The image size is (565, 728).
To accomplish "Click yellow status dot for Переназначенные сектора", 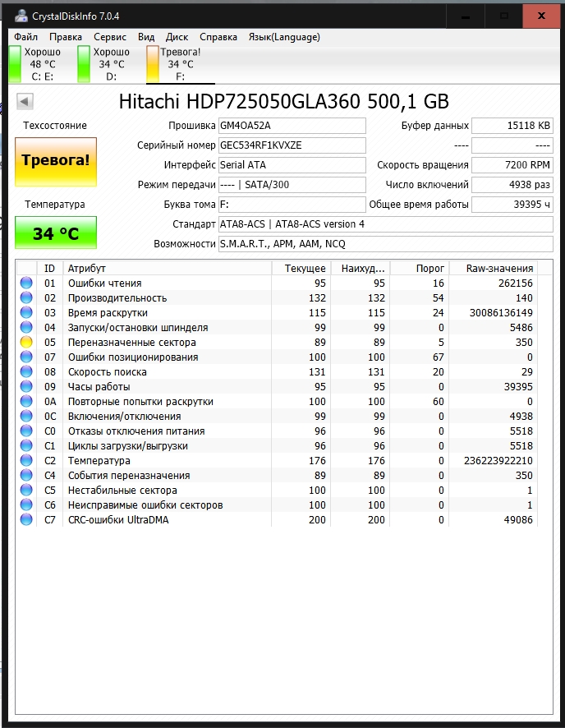I will (x=26, y=343).
